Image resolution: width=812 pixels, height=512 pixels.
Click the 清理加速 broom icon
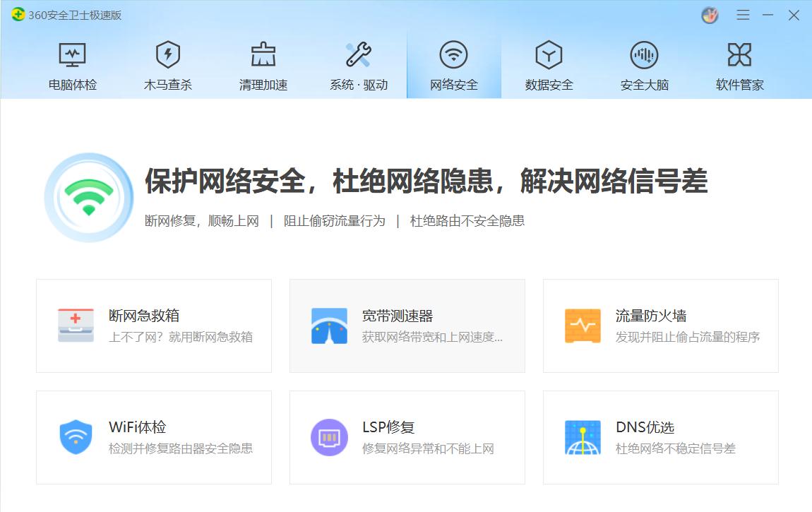(x=262, y=54)
